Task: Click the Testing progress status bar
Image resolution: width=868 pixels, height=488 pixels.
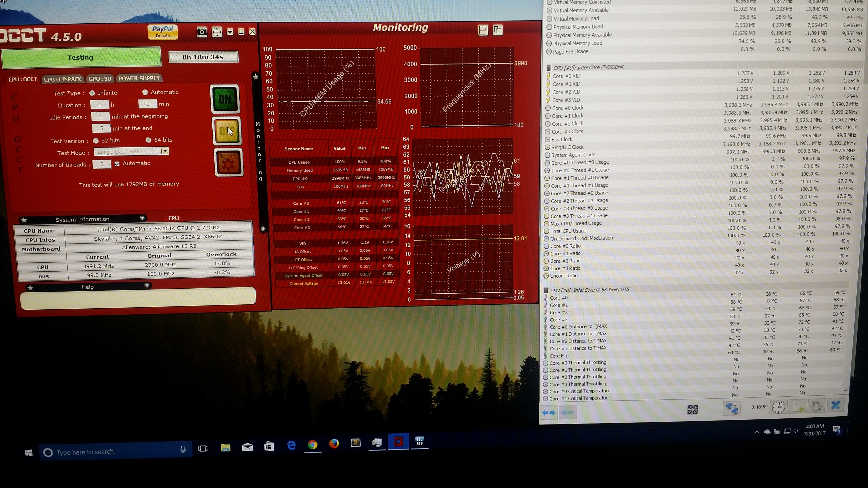Action: [x=81, y=57]
